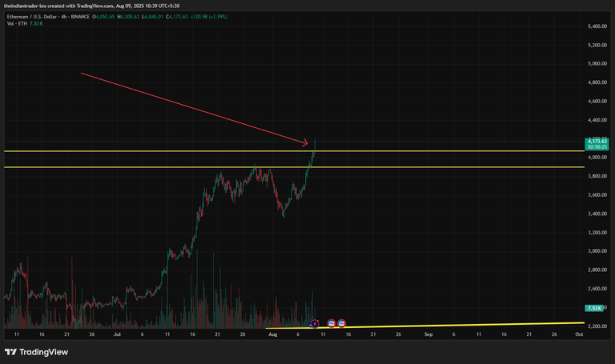The width and height of the screenshot is (615, 364).
Task: Click the Ethereum / U.S. Dollar symbol title
Action: (x=32, y=17)
